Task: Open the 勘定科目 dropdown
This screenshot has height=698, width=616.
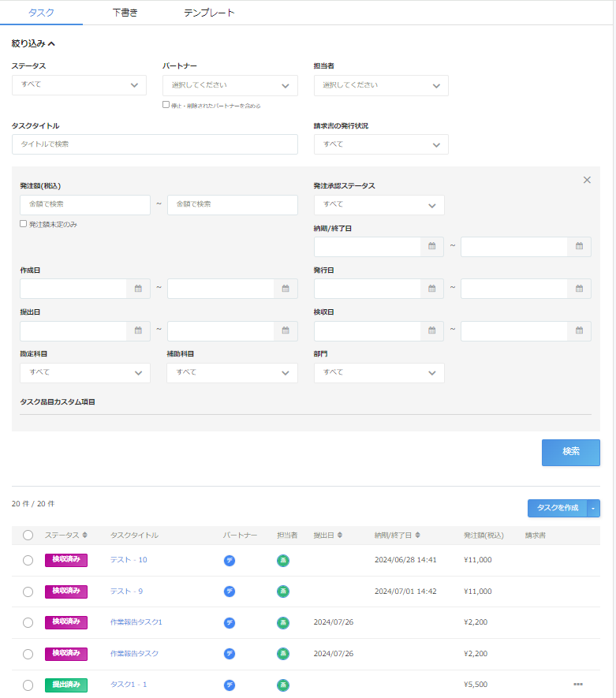Action: pyautogui.click(x=85, y=373)
